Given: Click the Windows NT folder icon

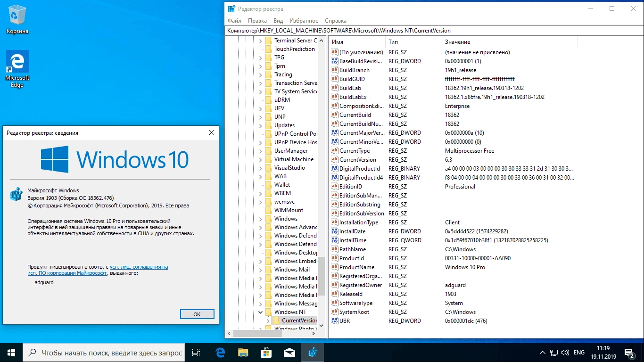Looking at the screenshot, I should click(x=268, y=312).
